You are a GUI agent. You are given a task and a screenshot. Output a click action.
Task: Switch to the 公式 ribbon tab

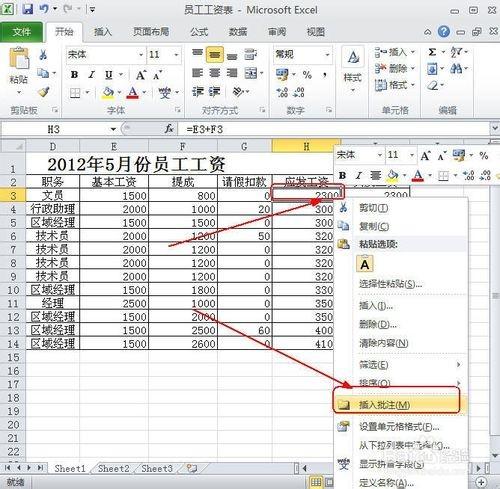point(199,32)
